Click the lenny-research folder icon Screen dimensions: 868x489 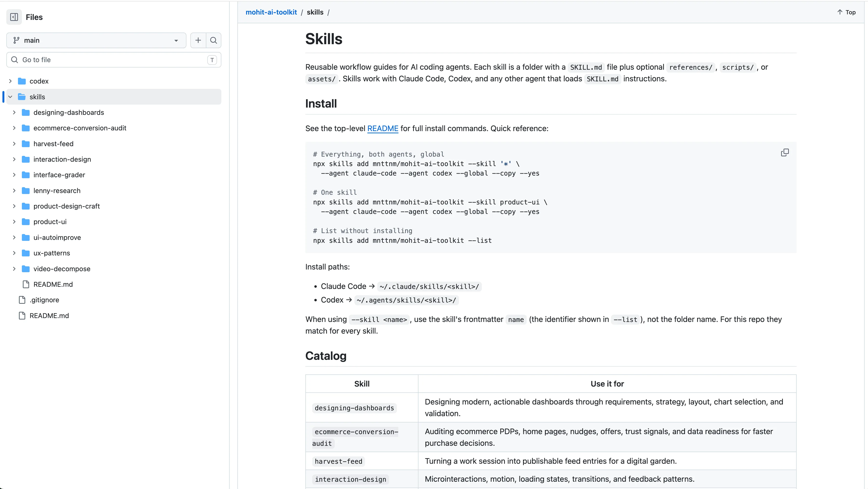26,190
